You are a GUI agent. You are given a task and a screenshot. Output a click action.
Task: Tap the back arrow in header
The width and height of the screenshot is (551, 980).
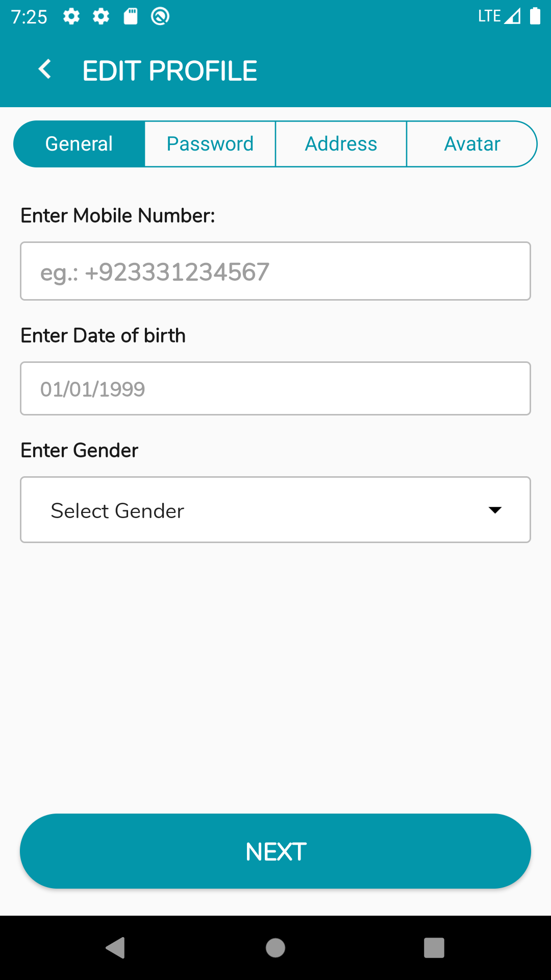(x=45, y=69)
